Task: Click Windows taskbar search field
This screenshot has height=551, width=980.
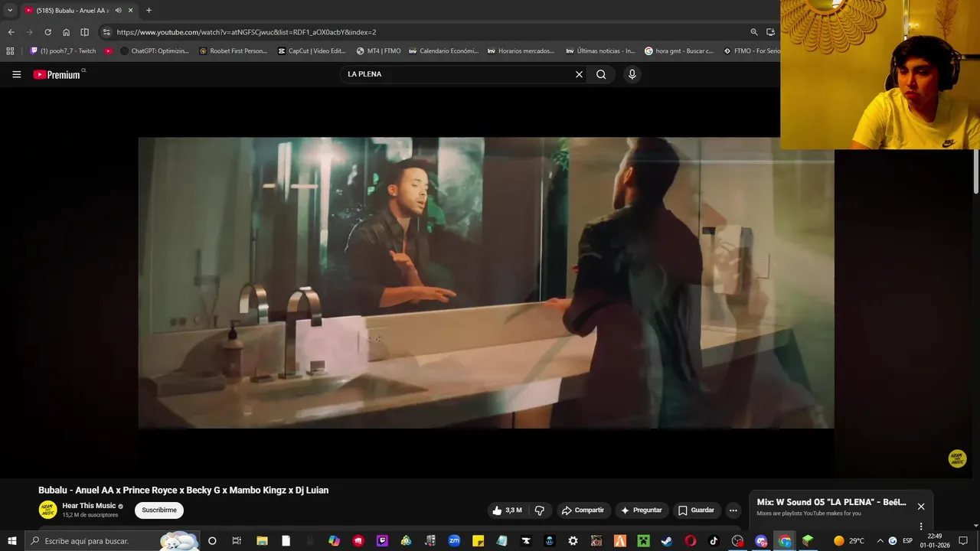Action: [111, 541]
